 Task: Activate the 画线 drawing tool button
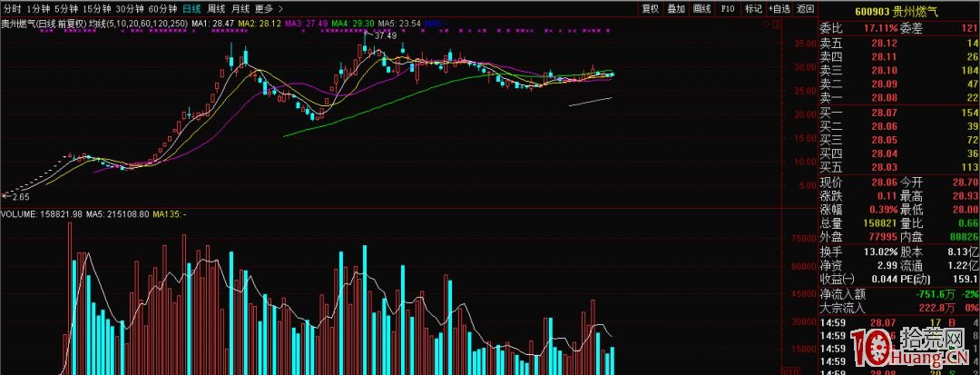[x=702, y=9]
